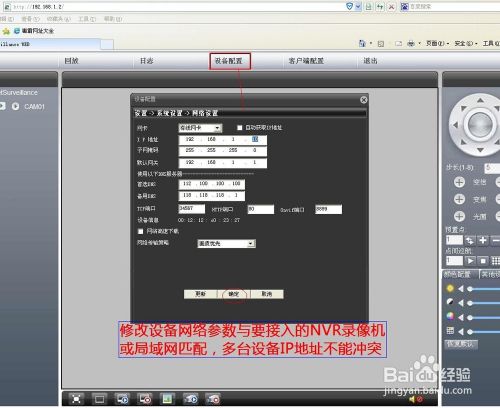The height and width of the screenshot is (408, 500).
Task: Click the 确定 OK button
Action: coord(234,294)
